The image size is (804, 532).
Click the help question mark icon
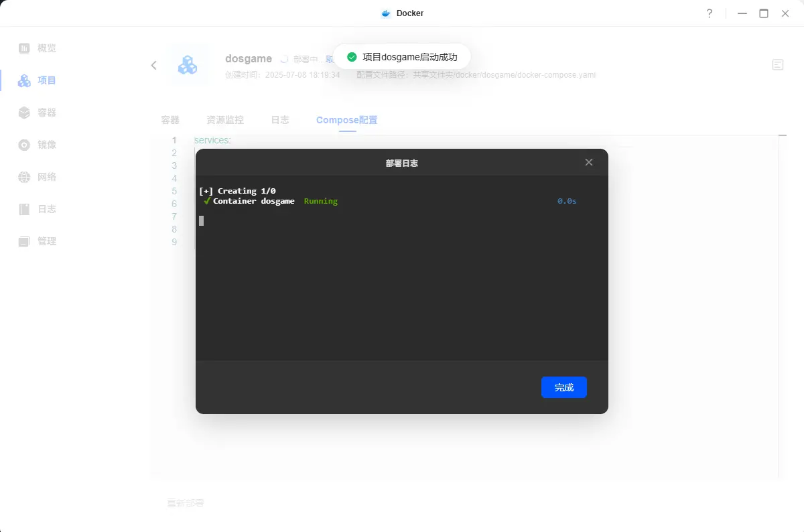[710, 13]
